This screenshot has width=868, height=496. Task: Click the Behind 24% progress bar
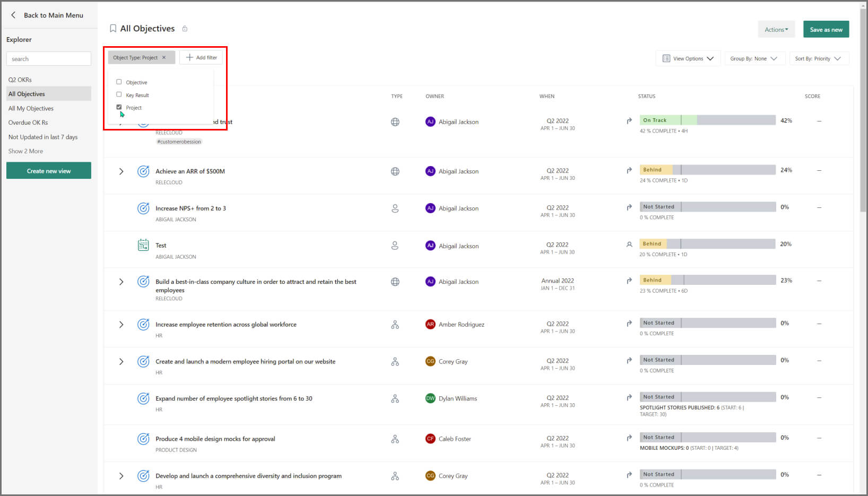pos(708,170)
